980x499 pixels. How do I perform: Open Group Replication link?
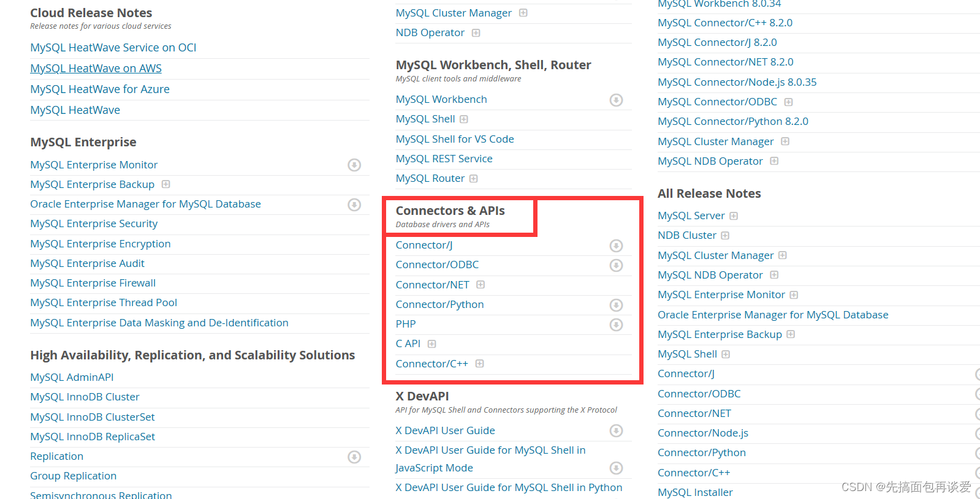tap(74, 476)
